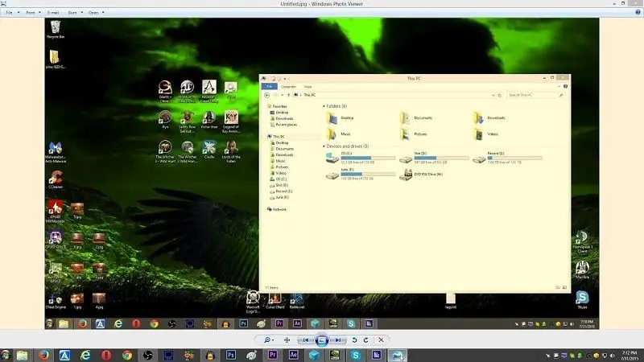Screen dimensions: 644x362
Task: Click the Mumble desktop icon in the picture
Action: [582, 269]
